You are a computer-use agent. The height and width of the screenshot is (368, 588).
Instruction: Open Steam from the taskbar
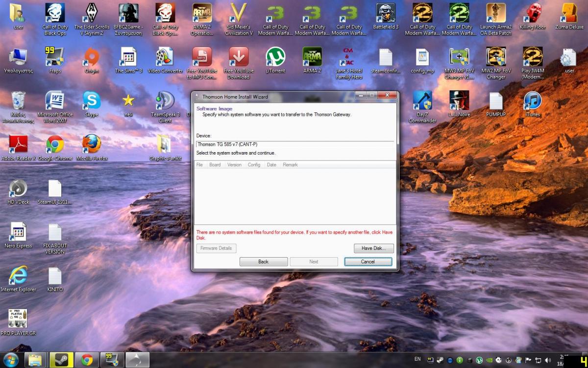[61, 360]
